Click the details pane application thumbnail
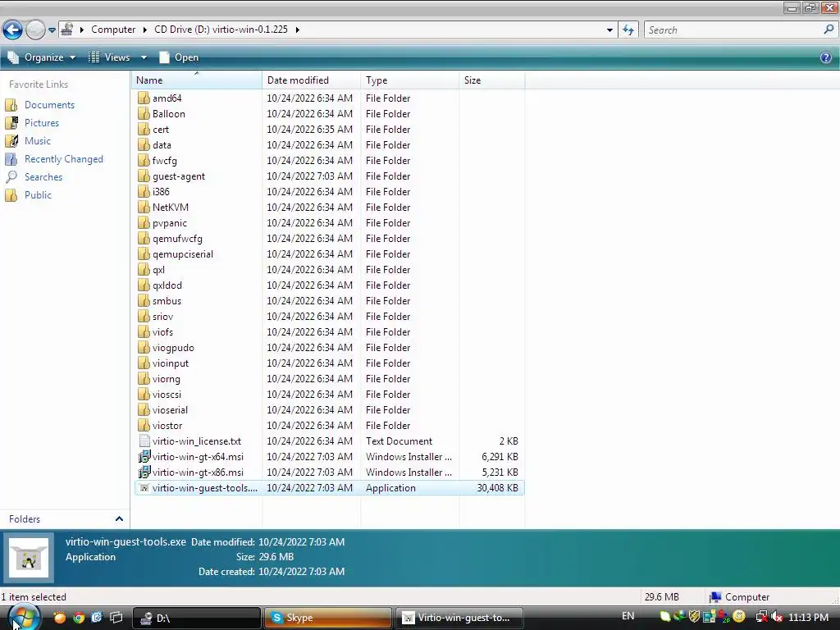This screenshot has height=630, width=840. (29, 558)
